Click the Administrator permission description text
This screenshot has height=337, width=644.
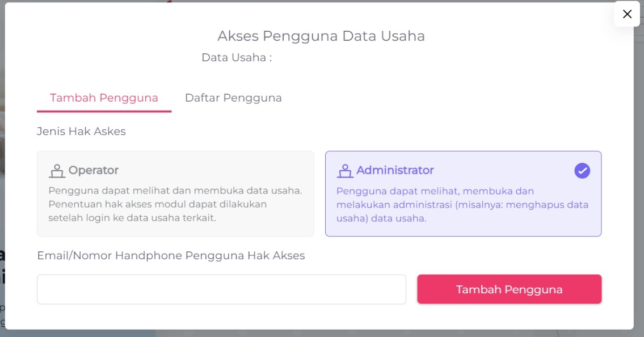point(462,204)
